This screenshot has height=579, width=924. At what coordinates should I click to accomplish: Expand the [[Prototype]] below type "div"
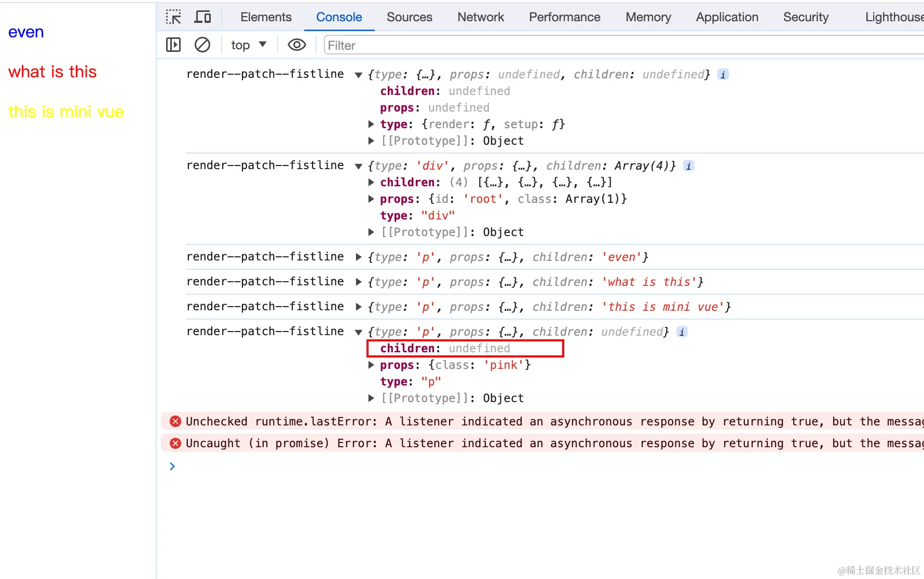point(371,232)
